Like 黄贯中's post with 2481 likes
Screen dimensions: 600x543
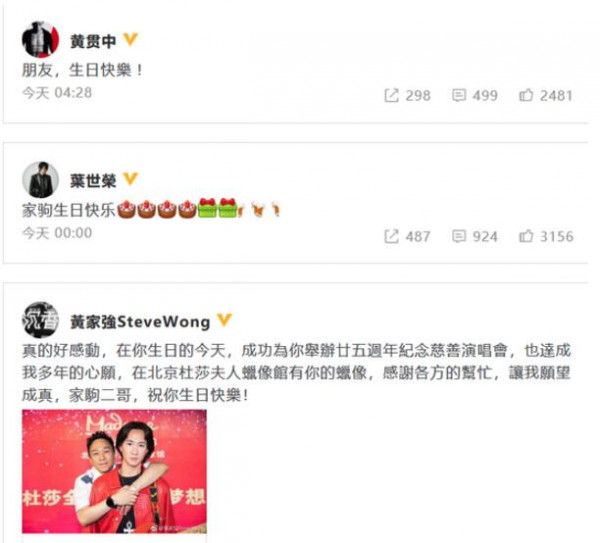pos(546,95)
